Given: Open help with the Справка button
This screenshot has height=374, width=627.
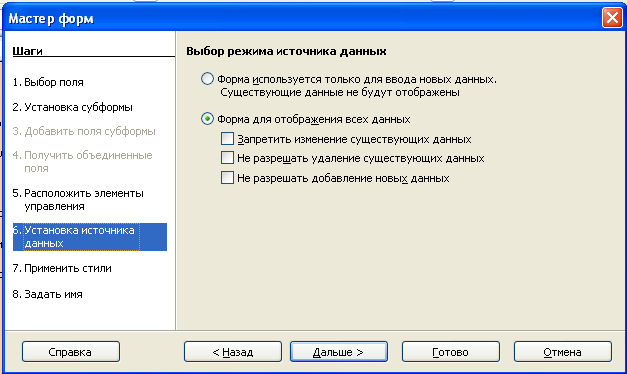Looking at the screenshot, I should [x=71, y=352].
